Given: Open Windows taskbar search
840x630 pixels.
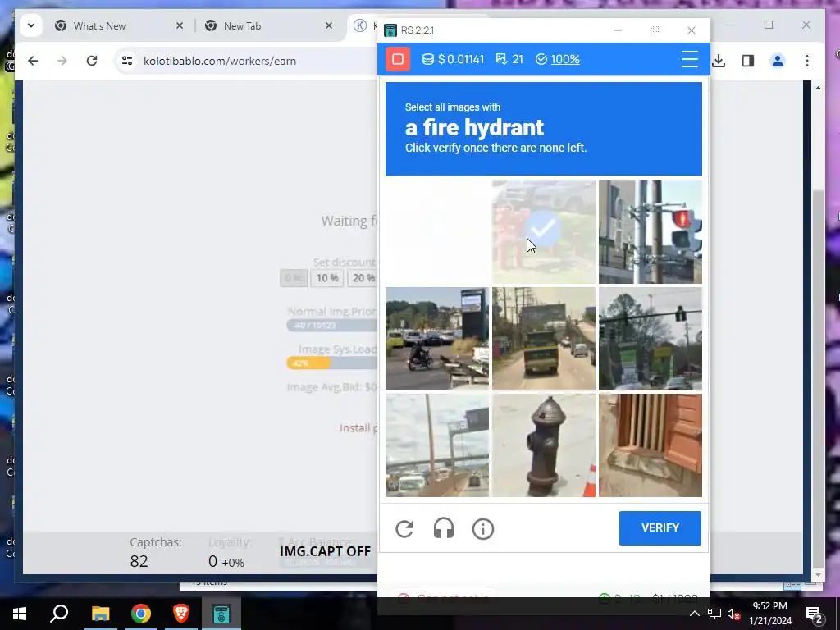Looking at the screenshot, I should click(x=59, y=614).
